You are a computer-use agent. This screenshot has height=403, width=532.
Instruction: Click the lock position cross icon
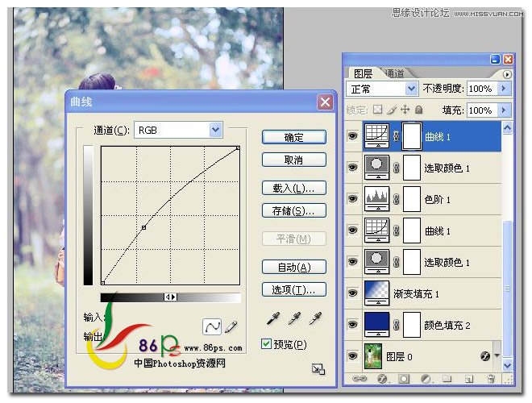[x=405, y=110]
